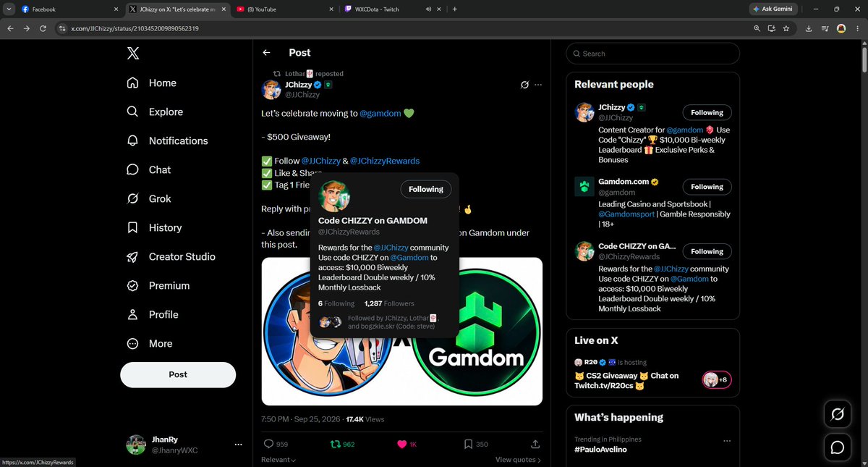This screenshot has height=467, width=868.
Task: Click the Search input field
Action: [x=652, y=54]
